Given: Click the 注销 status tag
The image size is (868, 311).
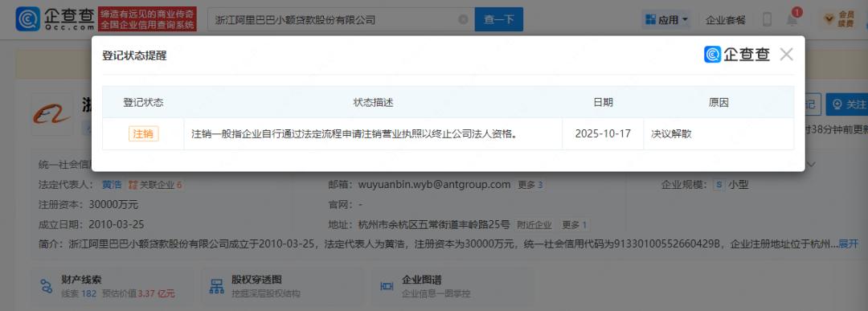Looking at the screenshot, I should pos(143,134).
